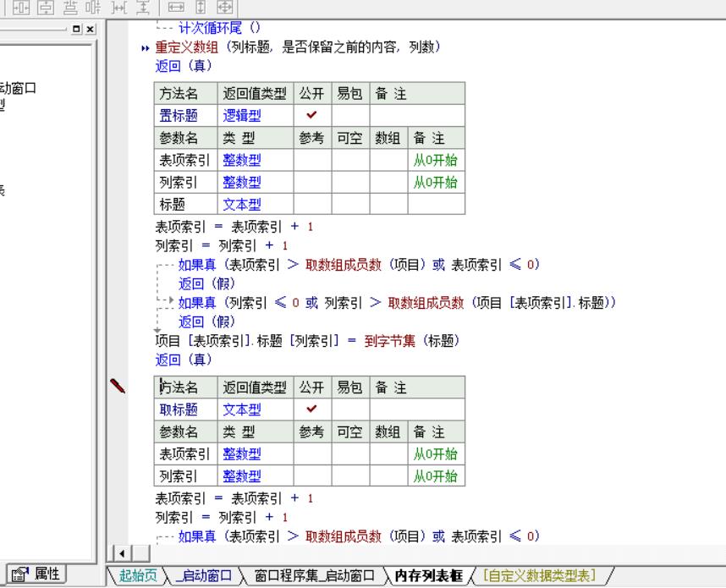Toggle the 易包 cell for 置标题 method
The height and width of the screenshot is (588, 726).
click(350, 116)
